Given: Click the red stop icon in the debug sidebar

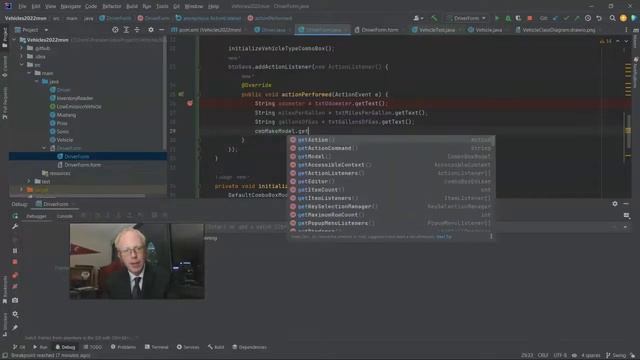Looking at the screenshot, I should pyautogui.click(x=15, y=262).
